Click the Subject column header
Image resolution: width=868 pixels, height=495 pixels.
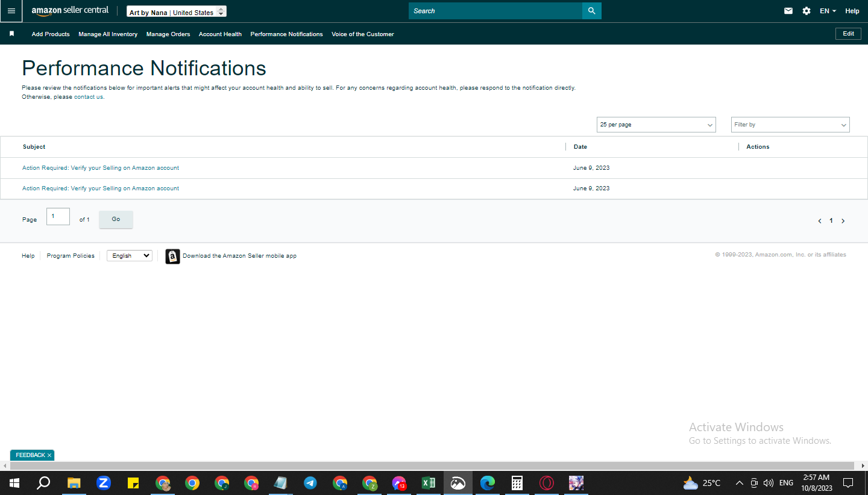click(x=34, y=147)
